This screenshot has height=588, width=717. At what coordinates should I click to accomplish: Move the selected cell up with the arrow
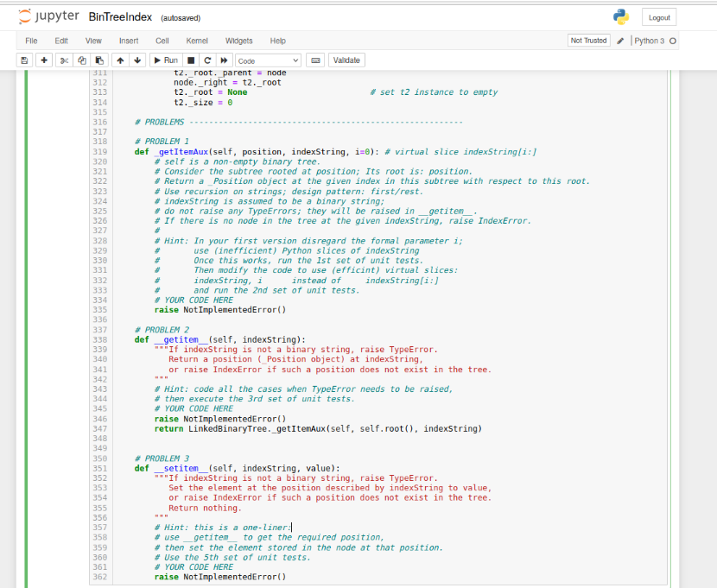tap(120, 60)
